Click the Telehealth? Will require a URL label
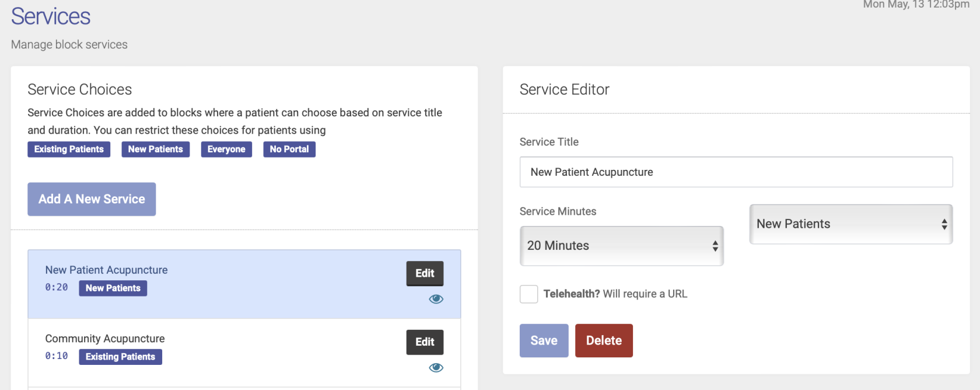This screenshot has width=980, height=390. point(615,294)
